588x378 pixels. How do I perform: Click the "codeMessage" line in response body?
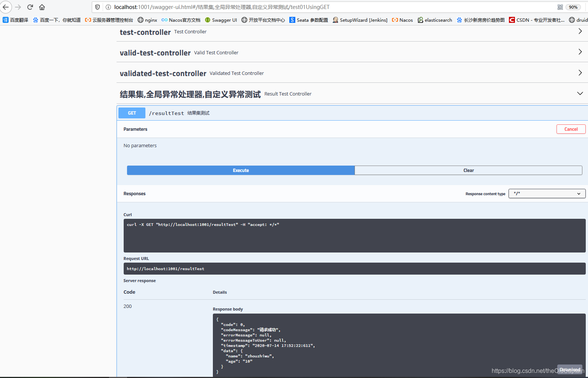coord(251,330)
